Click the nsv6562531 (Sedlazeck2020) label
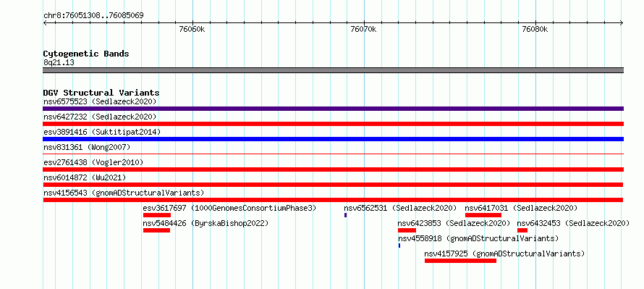 coord(400,208)
